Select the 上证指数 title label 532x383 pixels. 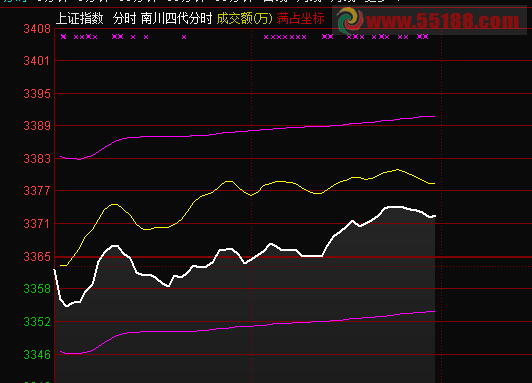click(x=79, y=19)
